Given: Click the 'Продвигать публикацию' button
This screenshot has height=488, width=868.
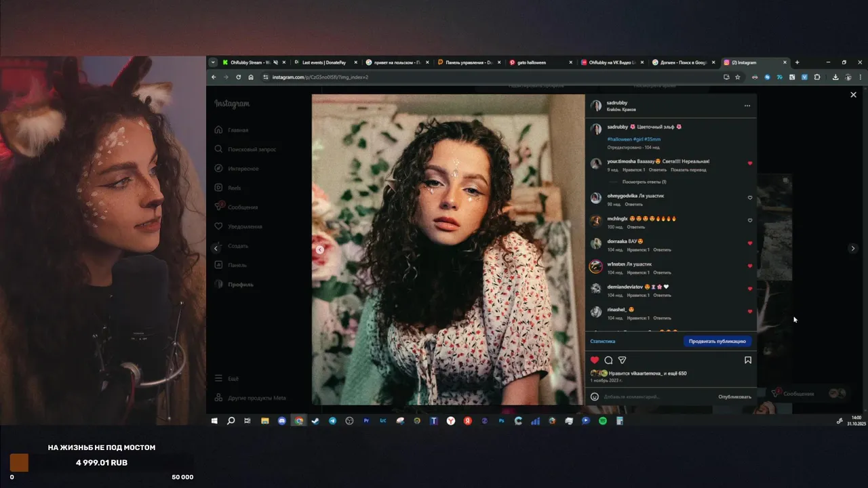Looking at the screenshot, I should [x=717, y=342].
